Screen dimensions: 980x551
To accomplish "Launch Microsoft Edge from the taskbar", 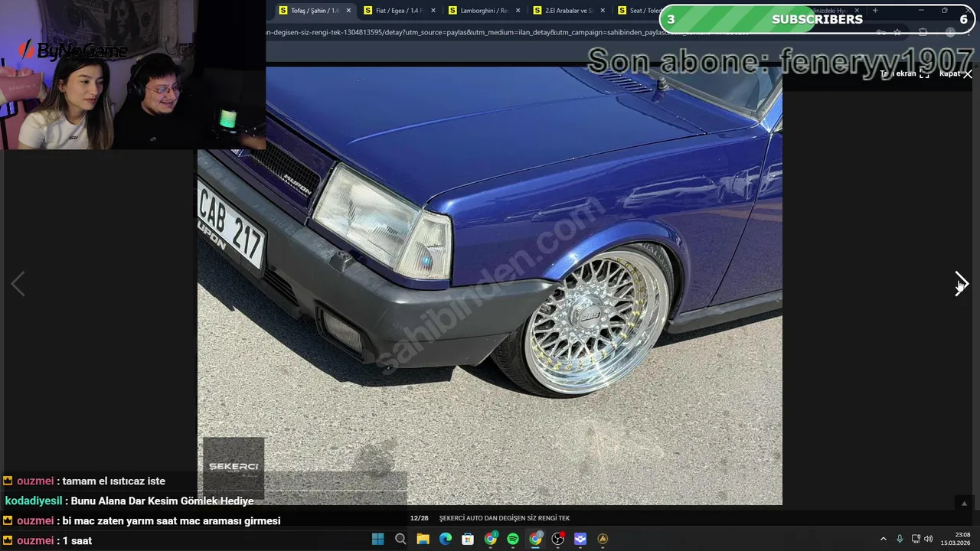I will (x=445, y=539).
